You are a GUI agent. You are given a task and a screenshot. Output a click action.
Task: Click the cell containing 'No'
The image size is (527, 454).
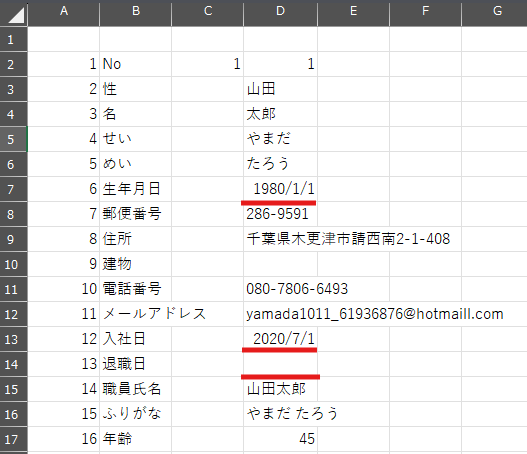[136, 64]
